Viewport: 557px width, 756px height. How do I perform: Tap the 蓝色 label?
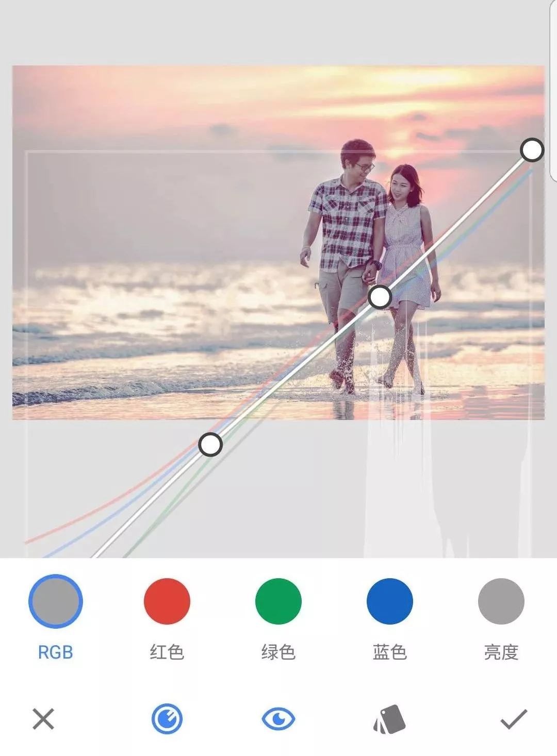click(390, 652)
